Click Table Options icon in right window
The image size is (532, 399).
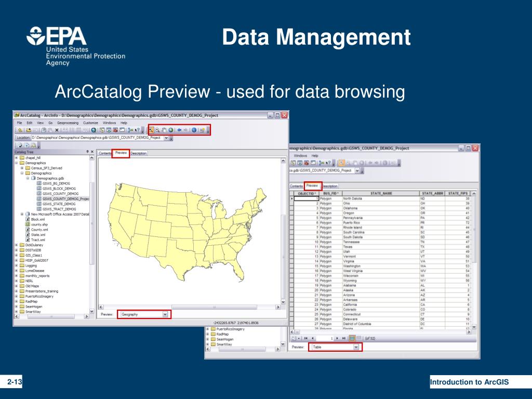click(295, 338)
